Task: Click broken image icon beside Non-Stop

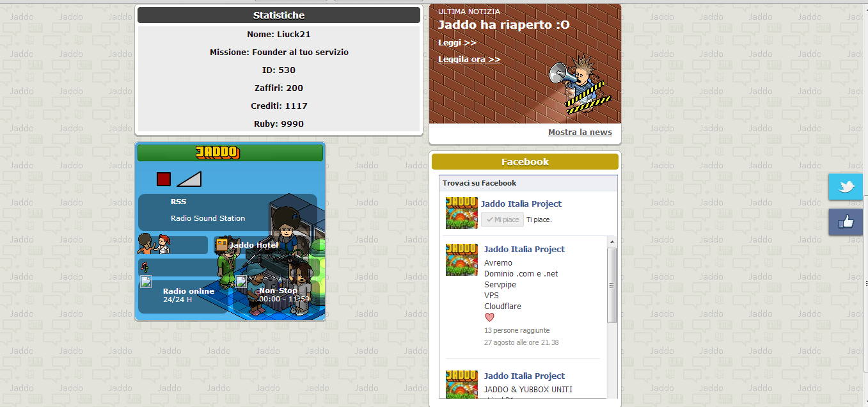Action: point(241,282)
